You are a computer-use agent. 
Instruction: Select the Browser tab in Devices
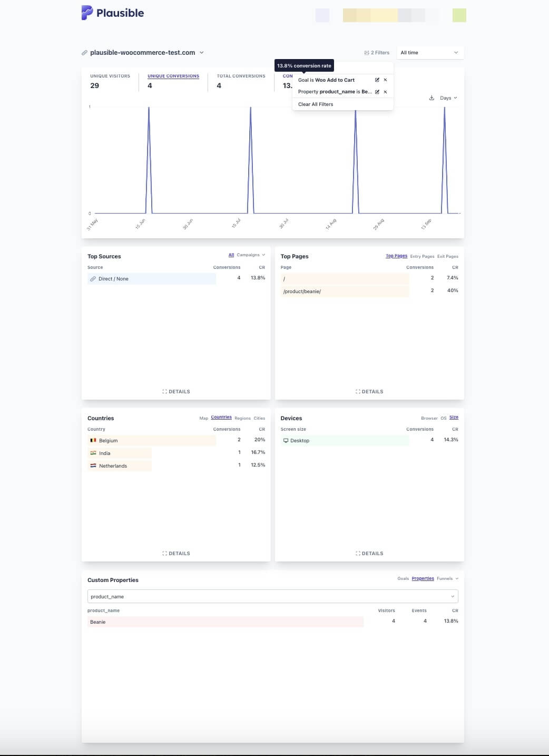(x=429, y=418)
